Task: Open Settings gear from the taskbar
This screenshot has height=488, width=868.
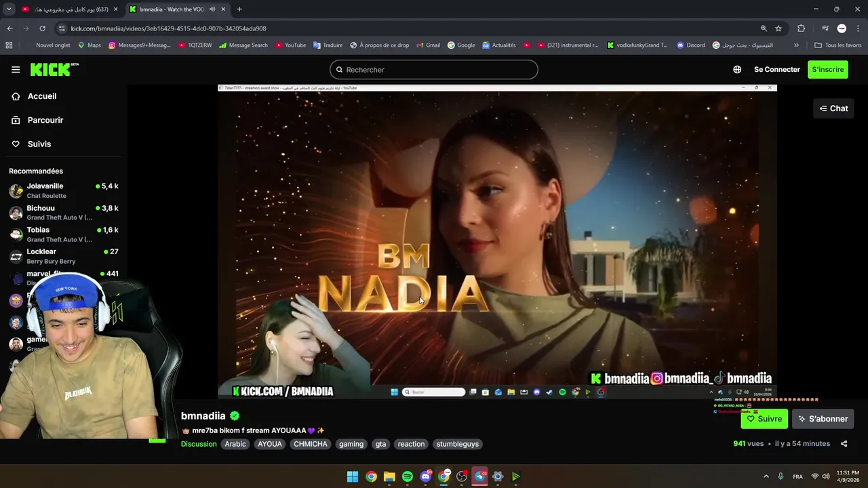Action: [498, 476]
